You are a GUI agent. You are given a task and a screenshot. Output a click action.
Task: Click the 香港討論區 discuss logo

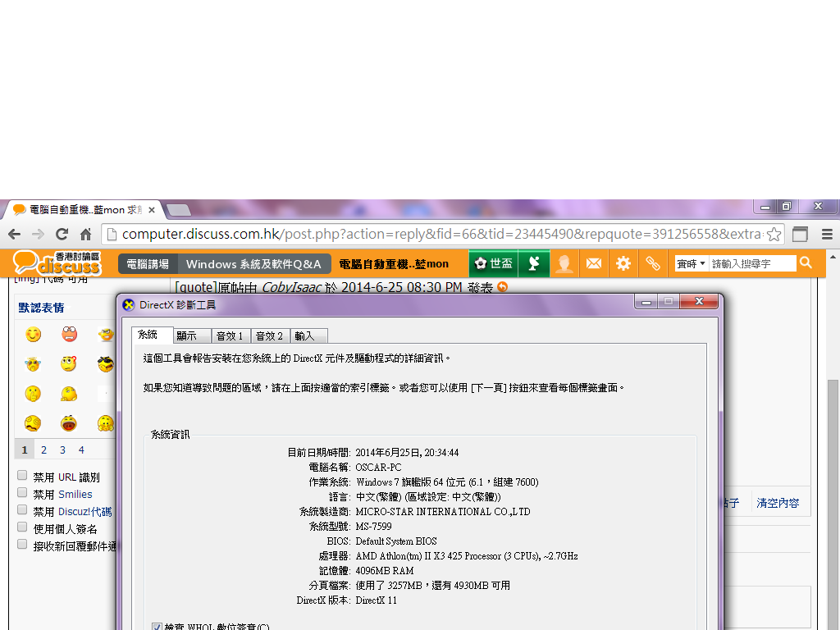57,263
